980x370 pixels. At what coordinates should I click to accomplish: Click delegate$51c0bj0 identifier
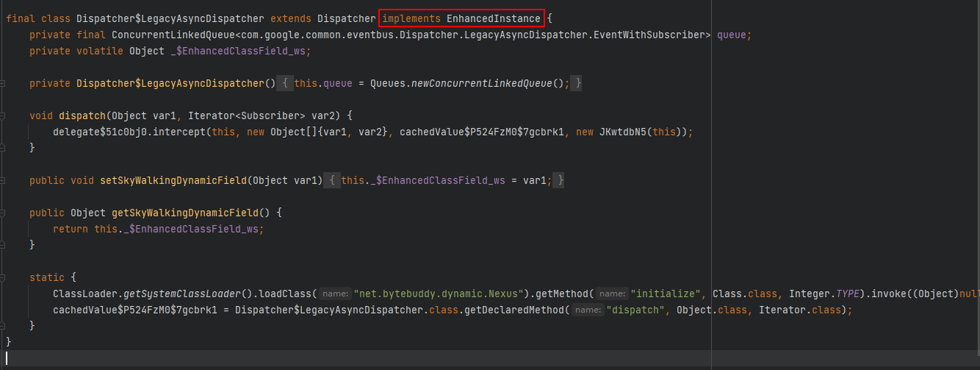coord(100,132)
